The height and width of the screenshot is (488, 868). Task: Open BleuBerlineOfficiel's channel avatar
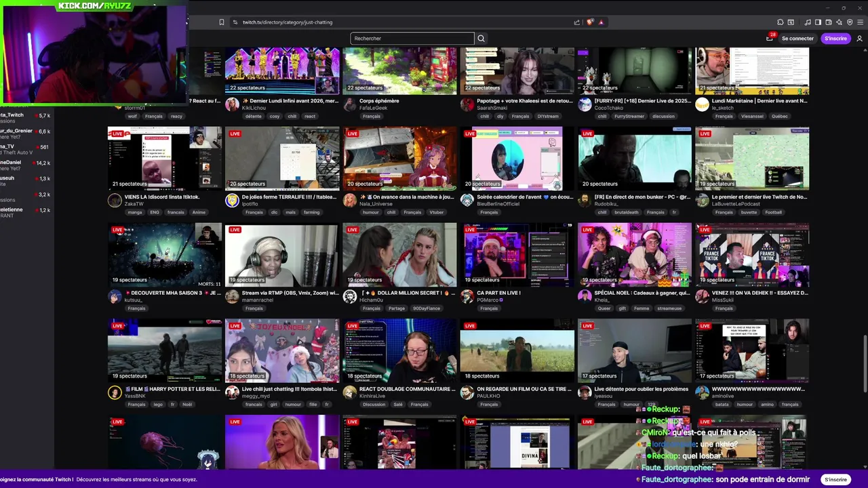pos(467,200)
